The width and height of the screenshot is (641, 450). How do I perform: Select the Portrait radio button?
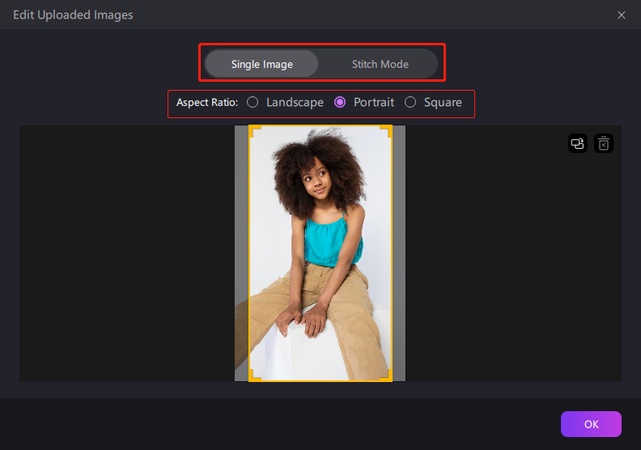(340, 103)
